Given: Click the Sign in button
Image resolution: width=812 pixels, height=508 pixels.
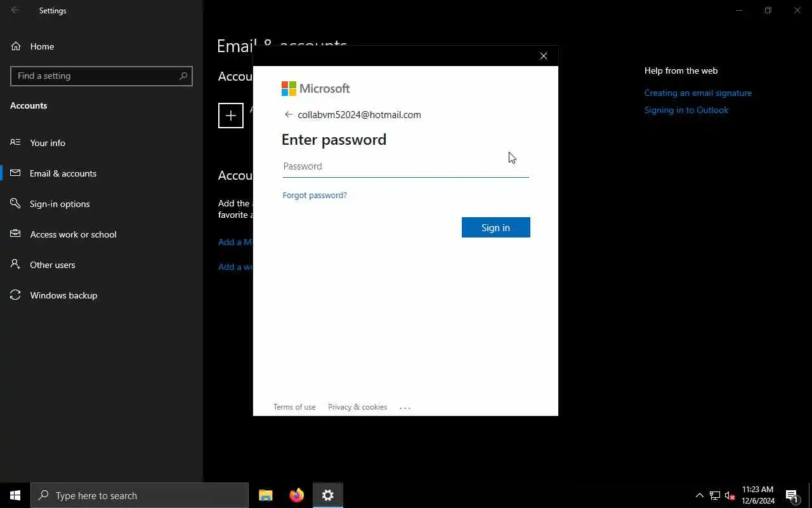Looking at the screenshot, I should pyautogui.click(x=496, y=227).
